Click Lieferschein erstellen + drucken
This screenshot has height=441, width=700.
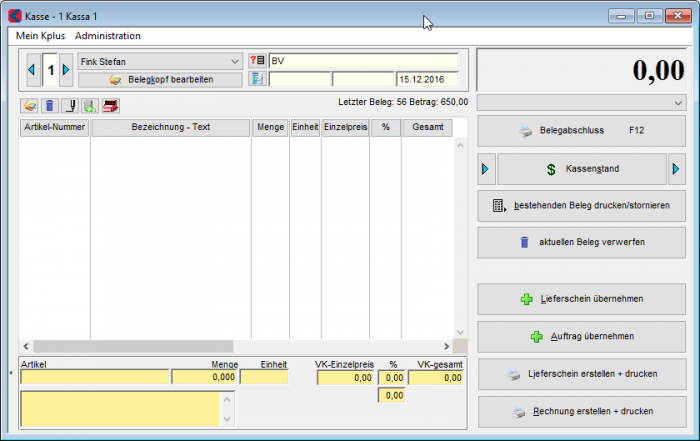click(x=582, y=374)
